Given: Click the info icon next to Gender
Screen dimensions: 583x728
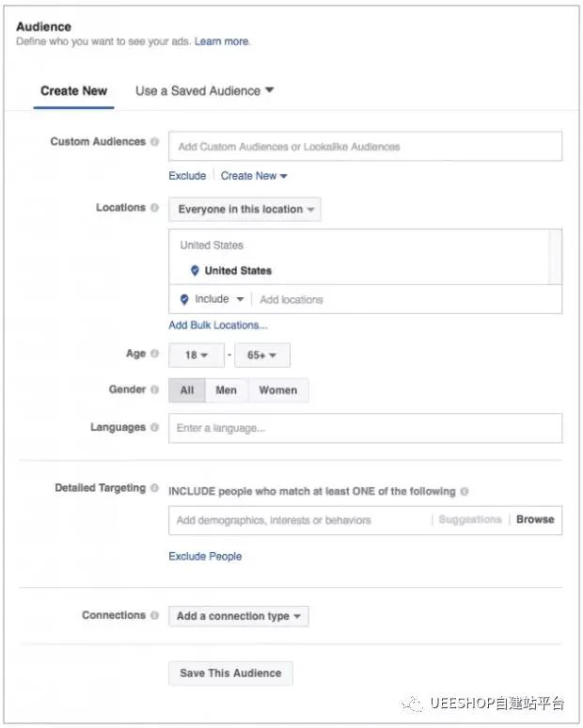Looking at the screenshot, I should pyautogui.click(x=154, y=389).
